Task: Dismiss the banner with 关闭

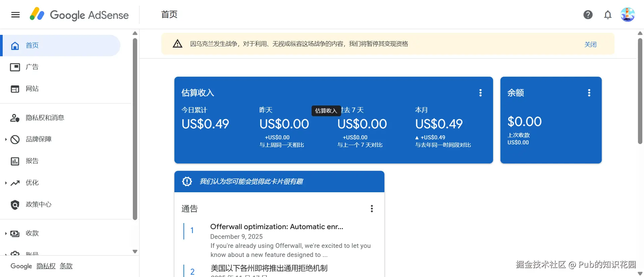Action: (590, 45)
